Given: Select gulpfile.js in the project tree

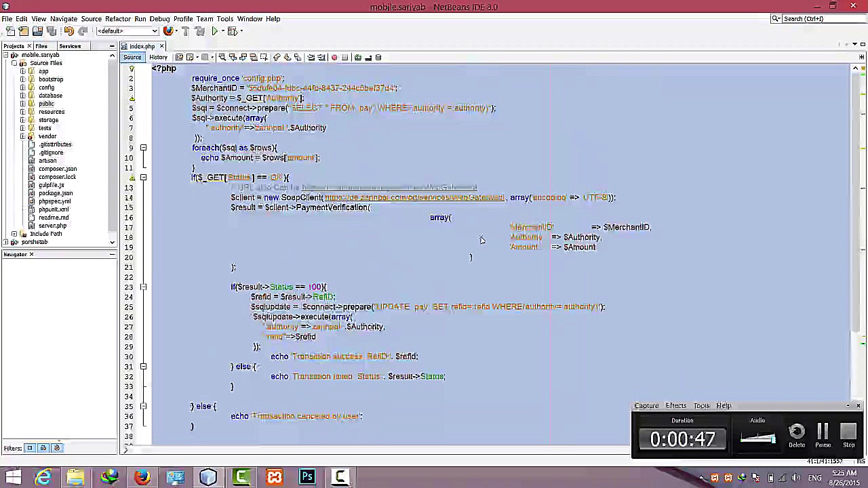Looking at the screenshot, I should [51, 185].
